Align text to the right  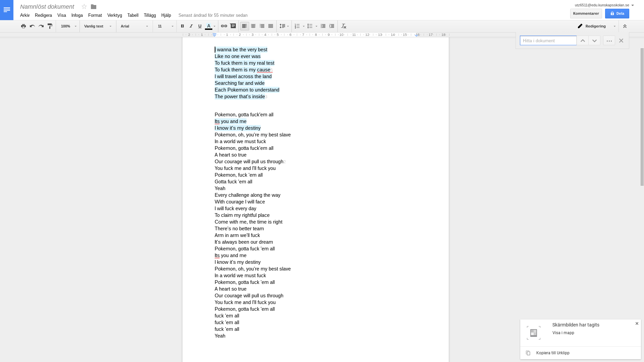pos(262,26)
